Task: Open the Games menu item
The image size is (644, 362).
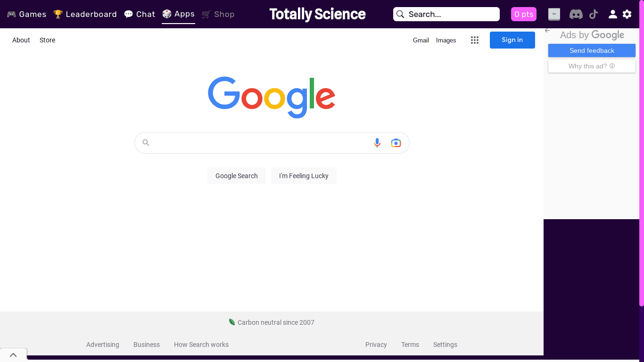Action: (27, 14)
